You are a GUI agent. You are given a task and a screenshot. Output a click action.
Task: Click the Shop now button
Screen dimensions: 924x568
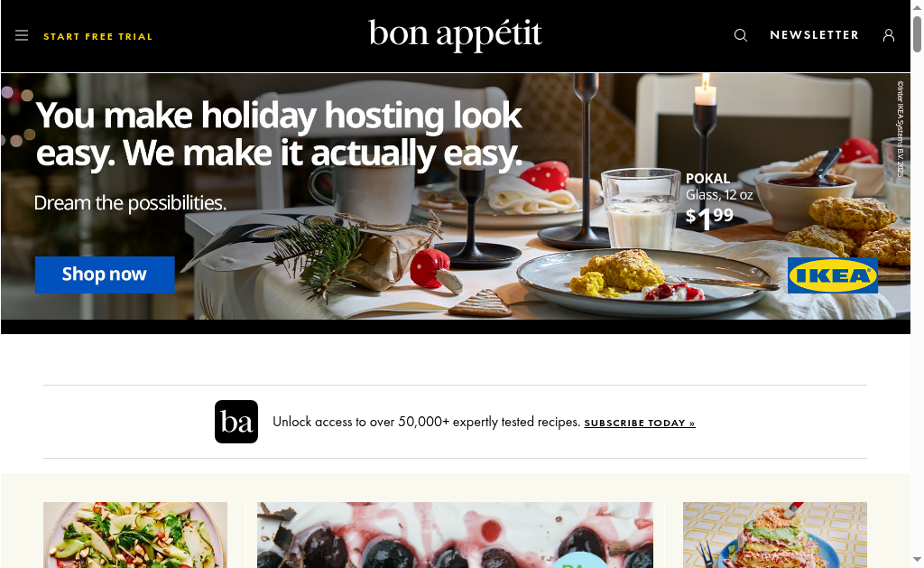click(x=105, y=275)
